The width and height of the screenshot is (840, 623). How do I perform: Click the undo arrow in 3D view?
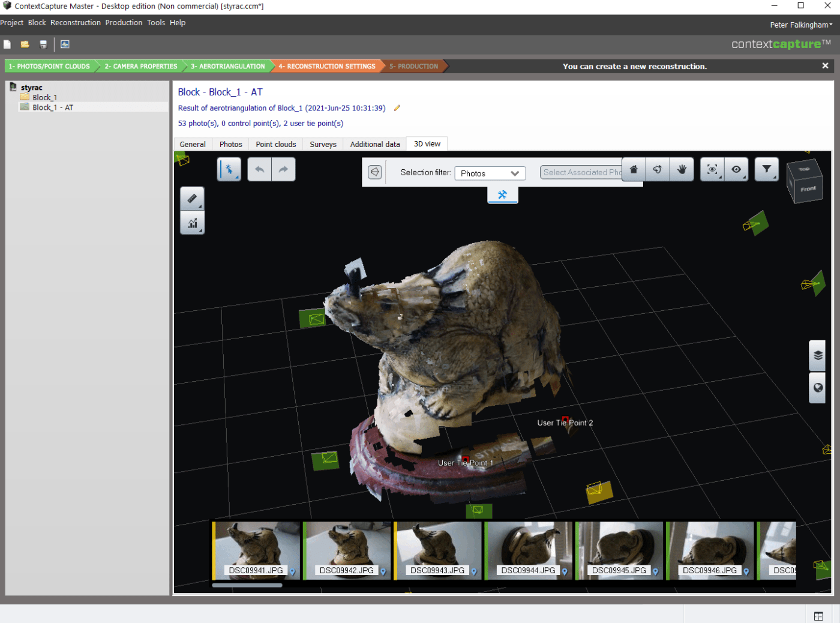pyautogui.click(x=259, y=170)
